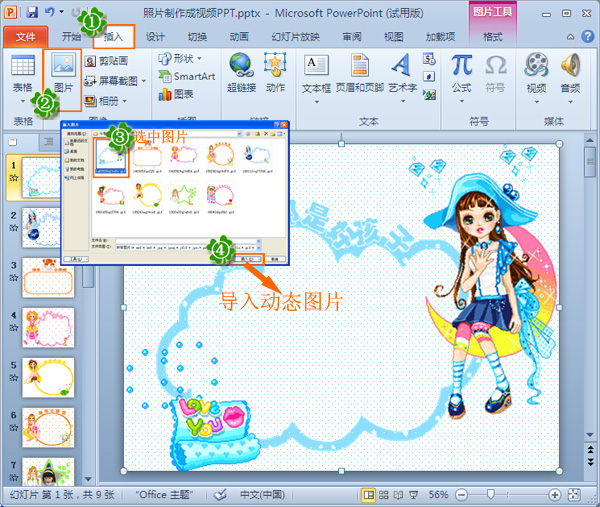Start slide show from the status bar
Image resolution: width=600 pixels, height=507 pixels.
[x=413, y=495]
